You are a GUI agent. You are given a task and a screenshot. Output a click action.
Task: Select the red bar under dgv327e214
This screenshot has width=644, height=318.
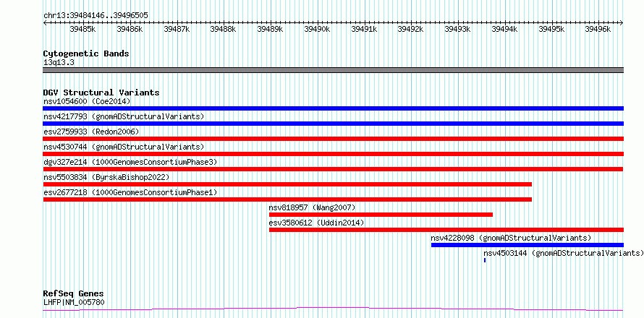(333, 169)
